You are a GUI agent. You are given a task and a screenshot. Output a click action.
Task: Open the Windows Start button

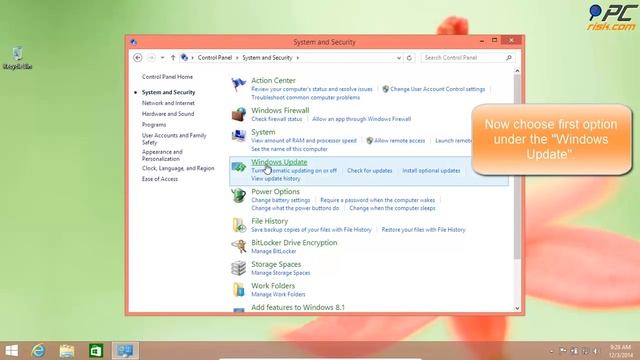pyautogui.click(x=11, y=351)
